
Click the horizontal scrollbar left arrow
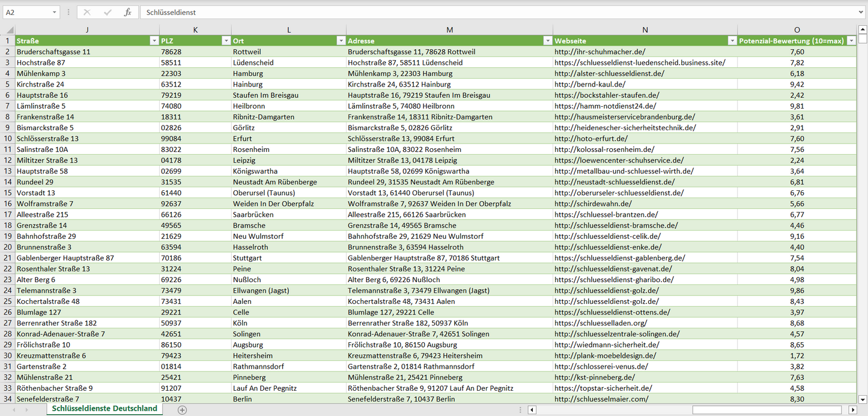[532, 410]
